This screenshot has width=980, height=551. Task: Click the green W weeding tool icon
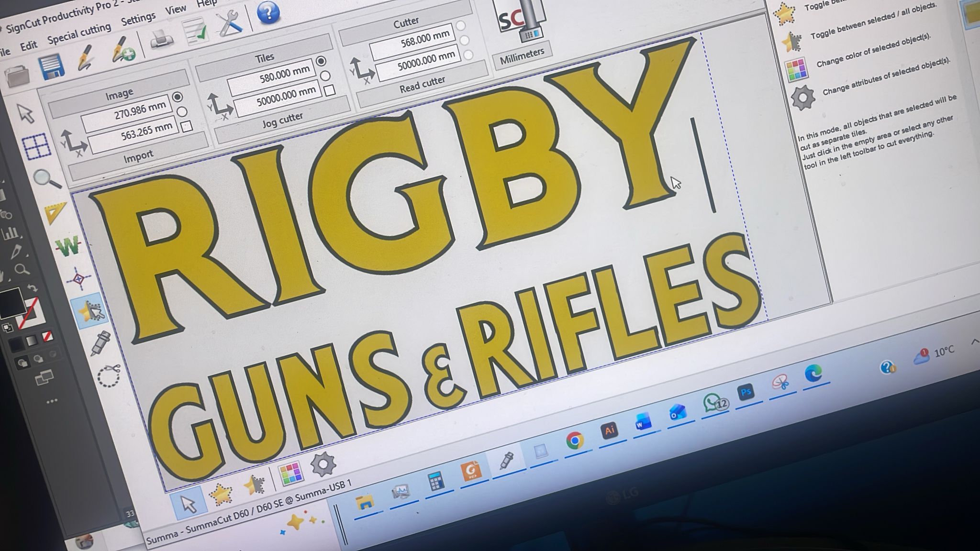click(x=67, y=245)
